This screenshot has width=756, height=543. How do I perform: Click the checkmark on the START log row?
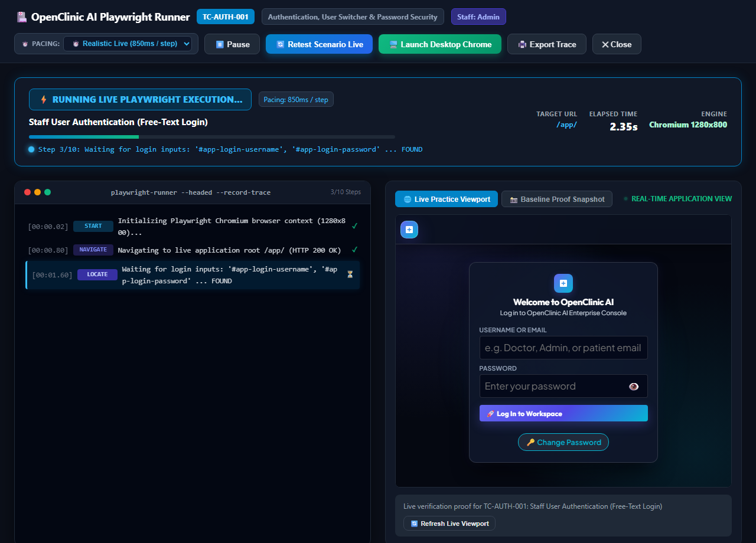pyautogui.click(x=354, y=226)
